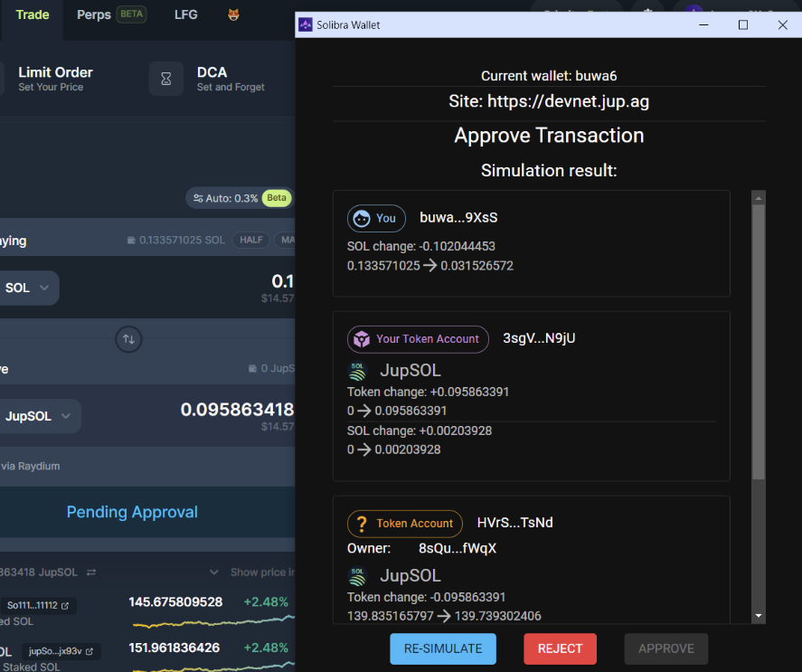The image size is (802, 672).
Task: Click the simulation scrollbar down arrow
Action: pyautogui.click(x=759, y=616)
